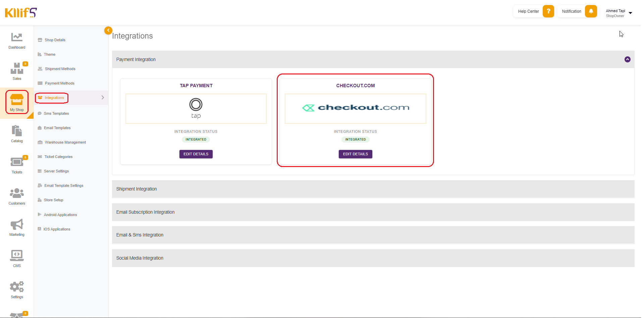Viewport: 644px width, 318px height.
Task: Open the Customers people icon
Action: 17,193
